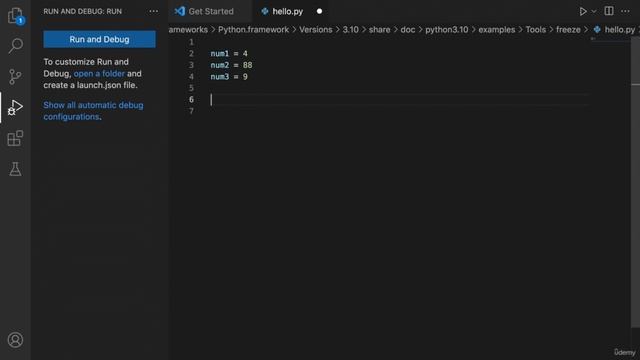Open the Search view icon
This screenshot has width=640, height=360.
click(16, 46)
